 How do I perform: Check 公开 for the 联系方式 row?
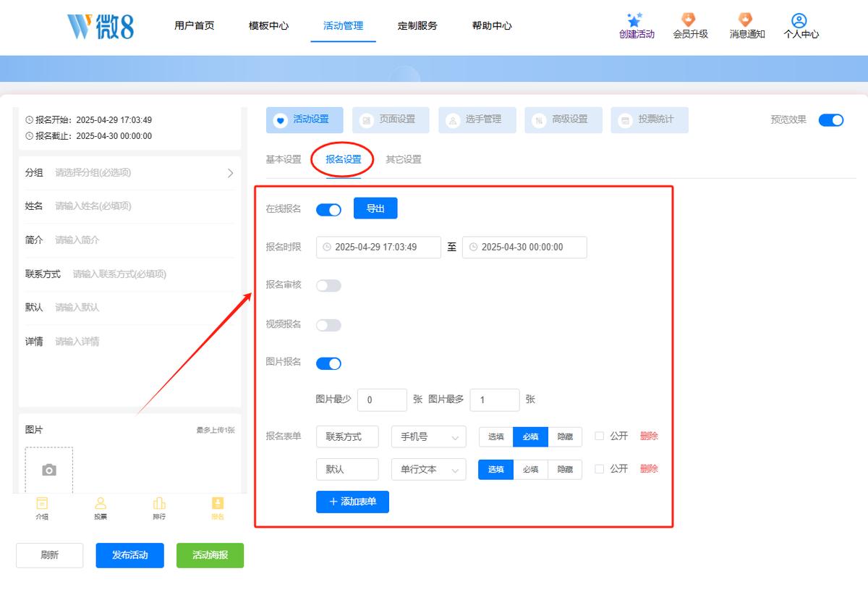pos(599,436)
